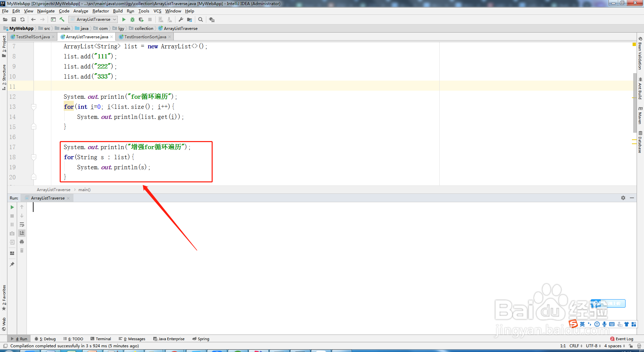Screen dimensions: 644x352
Task: Click collection folder in navigation breadcrumb
Action: [141, 28]
